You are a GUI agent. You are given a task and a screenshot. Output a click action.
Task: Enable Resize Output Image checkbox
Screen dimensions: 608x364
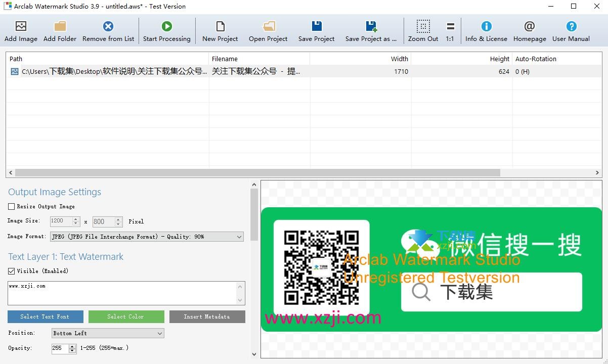point(11,206)
